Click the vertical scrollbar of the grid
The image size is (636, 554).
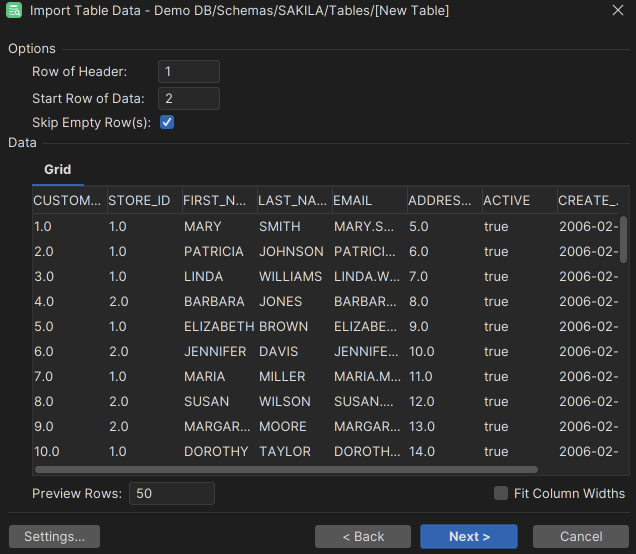pyautogui.click(x=624, y=240)
